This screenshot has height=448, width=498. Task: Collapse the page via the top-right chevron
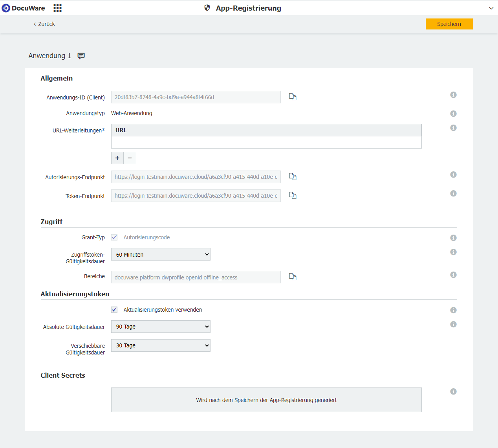click(491, 8)
